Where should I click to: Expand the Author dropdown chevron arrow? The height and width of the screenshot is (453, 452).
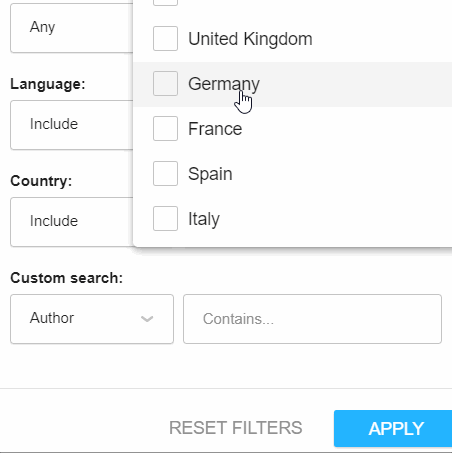(147, 319)
